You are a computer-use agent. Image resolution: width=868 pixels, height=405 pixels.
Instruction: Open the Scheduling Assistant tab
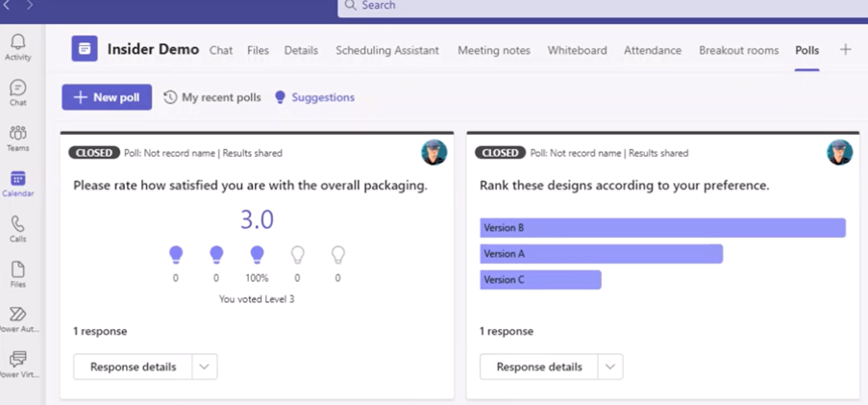(x=387, y=50)
